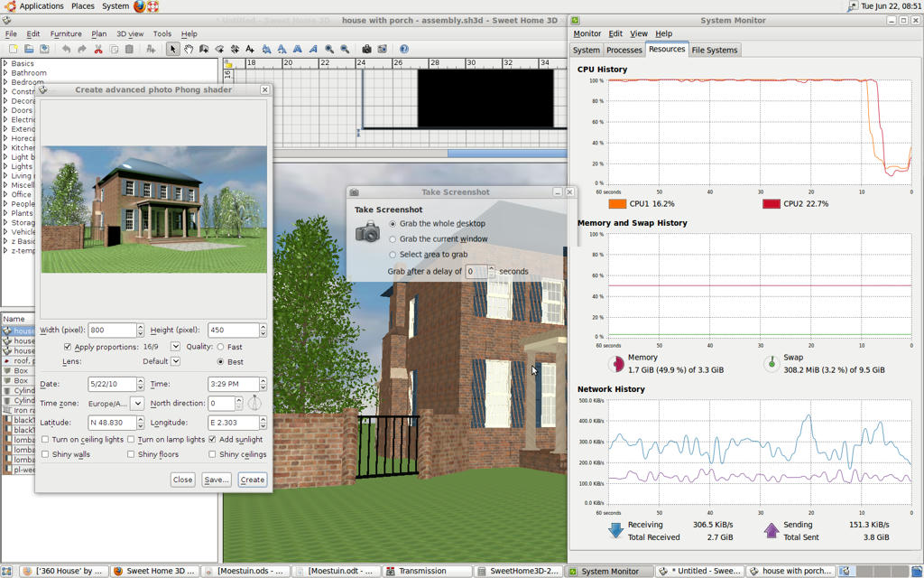
Task: Click the Create video toolbar icon
Action: tap(382, 49)
